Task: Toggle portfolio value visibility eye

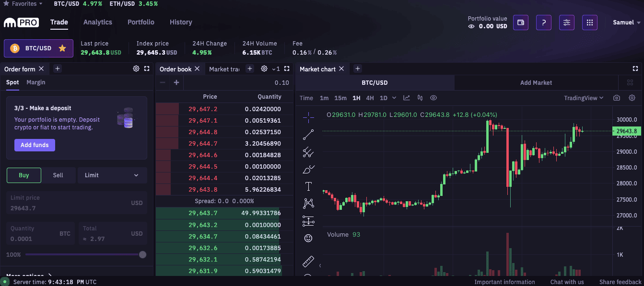Action: point(471,26)
